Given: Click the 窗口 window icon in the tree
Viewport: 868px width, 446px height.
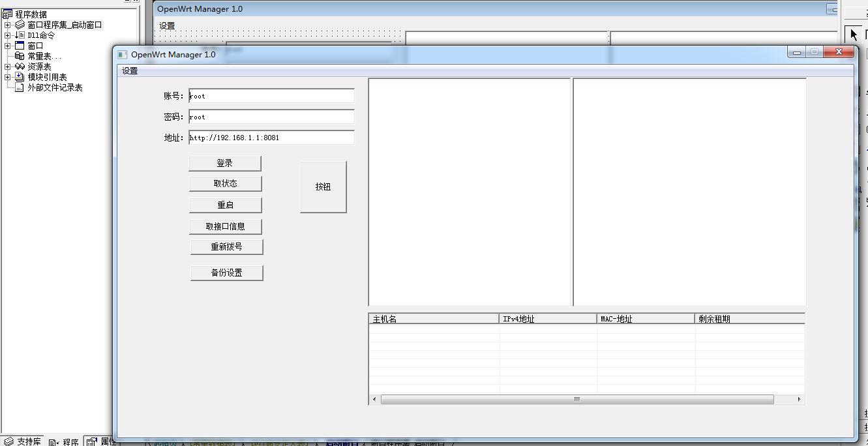Looking at the screenshot, I should pos(20,46).
